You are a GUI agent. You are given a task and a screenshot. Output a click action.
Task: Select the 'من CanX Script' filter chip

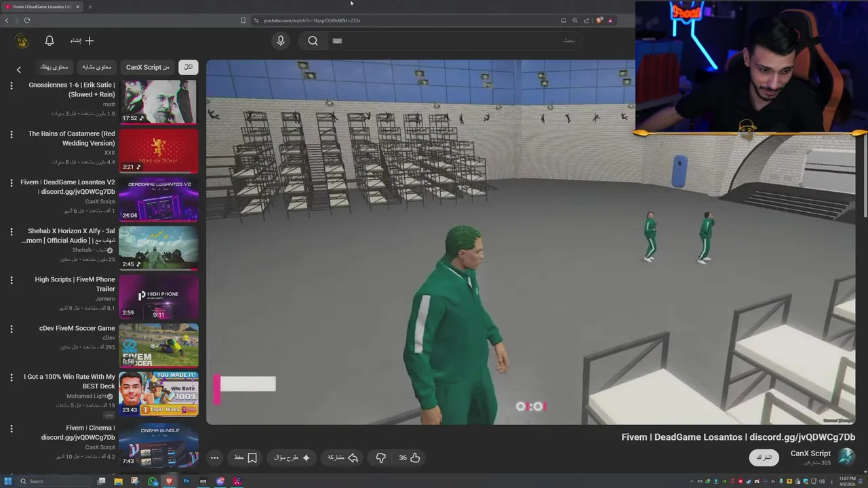148,67
